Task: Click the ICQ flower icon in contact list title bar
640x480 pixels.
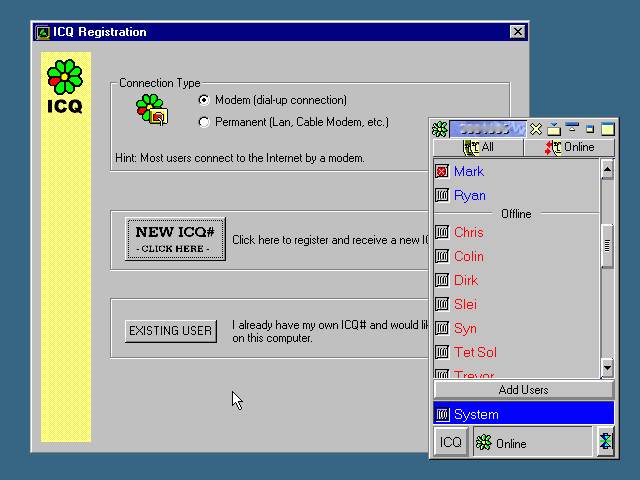Action: point(439,129)
